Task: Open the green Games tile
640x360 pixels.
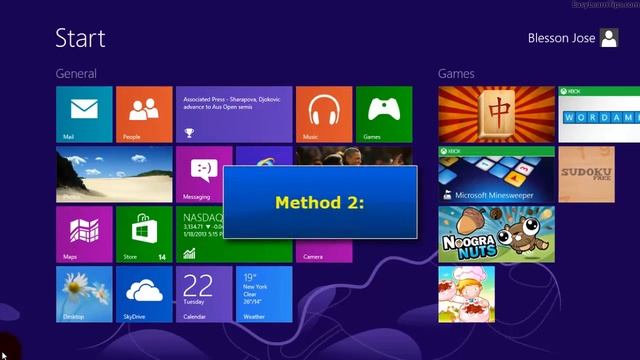Action: click(x=384, y=114)
